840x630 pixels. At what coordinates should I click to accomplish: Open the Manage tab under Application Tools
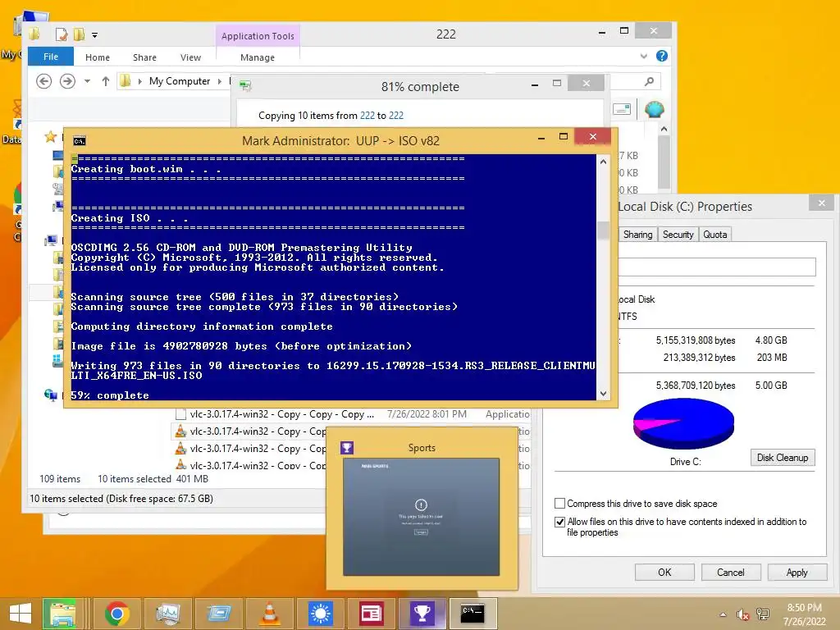point(258,57)
